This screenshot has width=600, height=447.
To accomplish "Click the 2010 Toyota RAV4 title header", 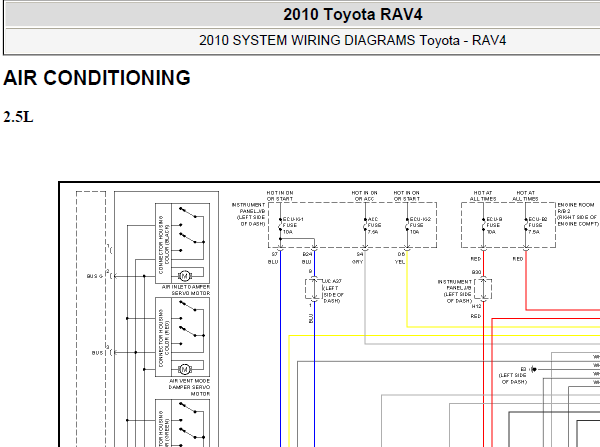I will click(352, 15).
